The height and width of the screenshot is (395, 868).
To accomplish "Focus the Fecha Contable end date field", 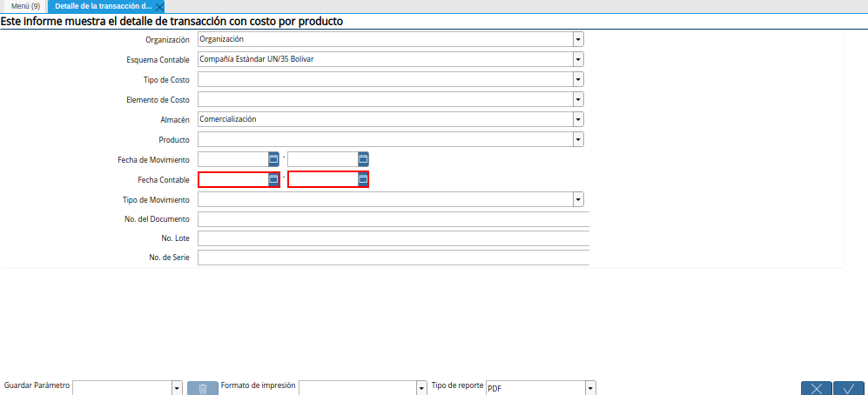I will click(323, 179).
